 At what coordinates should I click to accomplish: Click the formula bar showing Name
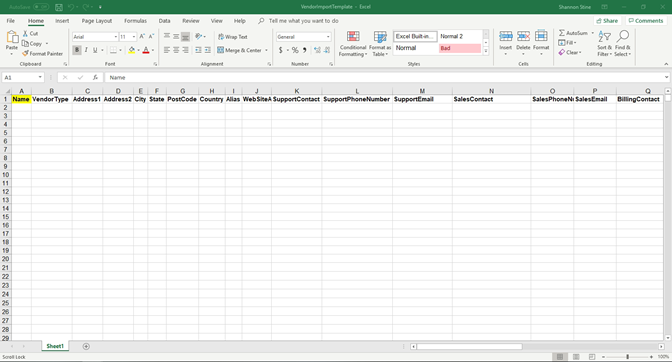(x=386, y=78)
